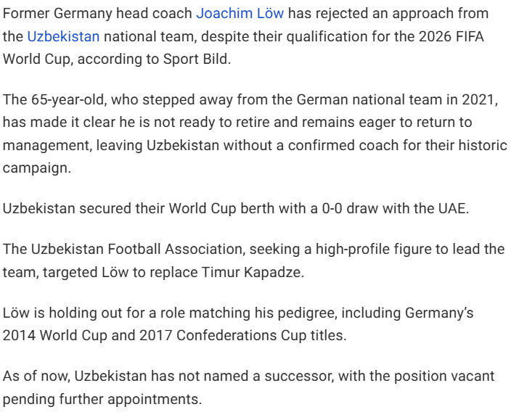Click the phrase "Former Germany head coach"
This screenshot has height=420, width=511.
(97, 14)
